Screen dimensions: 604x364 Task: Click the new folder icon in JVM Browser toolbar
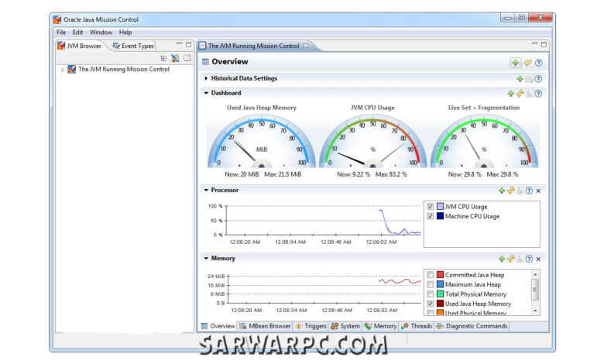click(x=187, y=58)
